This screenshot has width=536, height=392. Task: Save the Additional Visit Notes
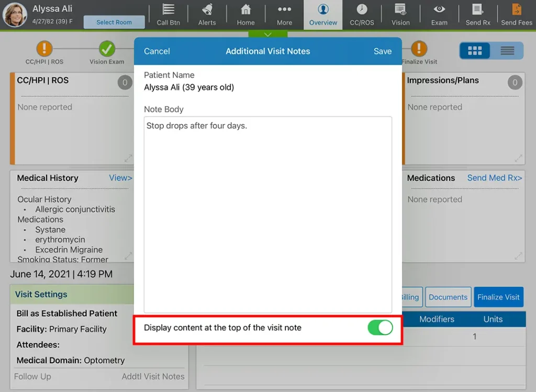click(x=383, y=51)
